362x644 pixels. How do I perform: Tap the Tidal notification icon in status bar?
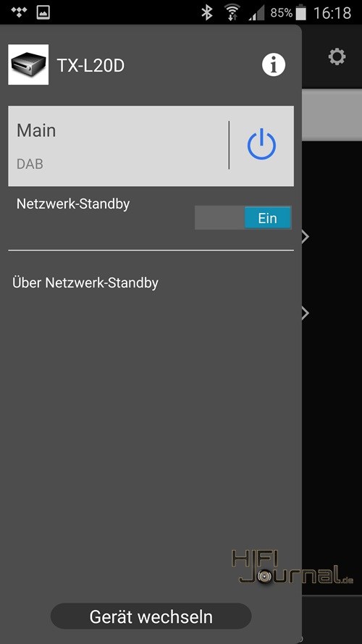[x=19, y=12]
